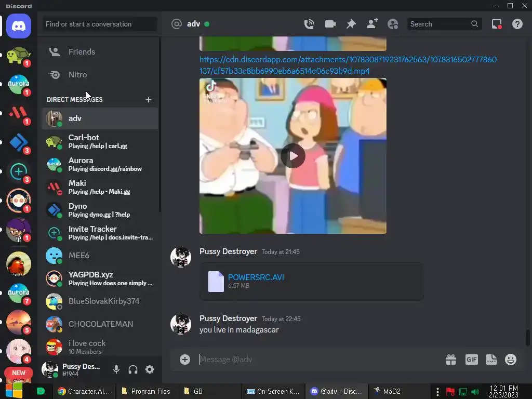Click the Message @adv text box
The height and width of the screenshot is (399, 532).
tap(319, 360)
